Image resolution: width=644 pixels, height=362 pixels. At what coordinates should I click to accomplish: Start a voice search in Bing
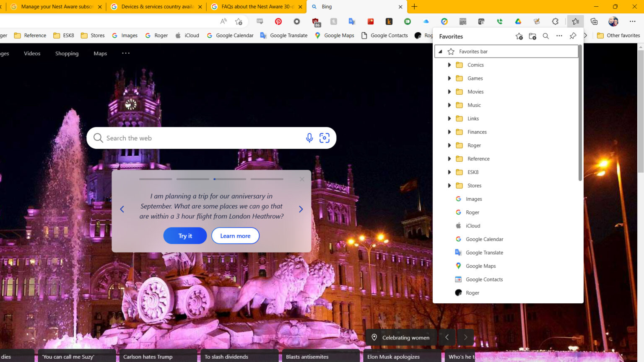point(309,138)
